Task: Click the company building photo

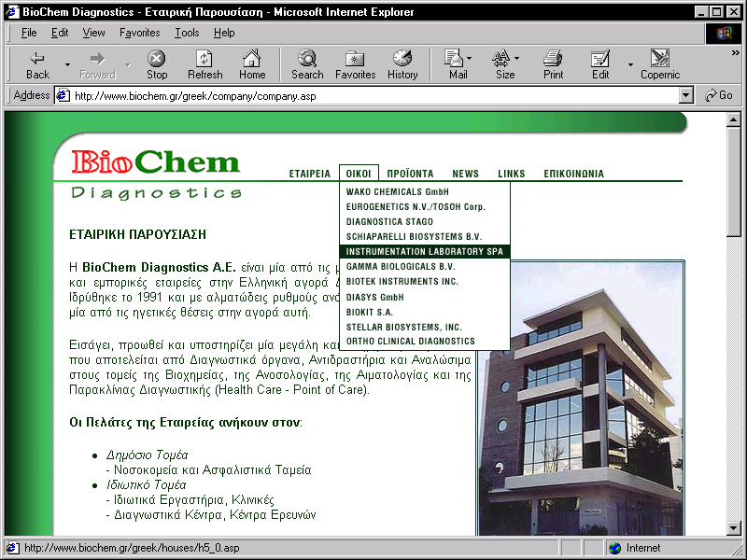Action: click(581, 399)
